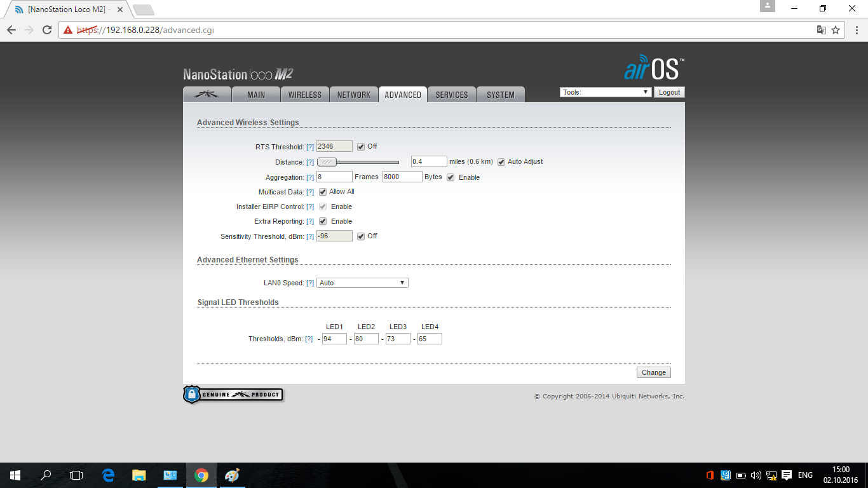Toggle Multicast Data Allow All checkbox
The width and height of the screenshot is (868, 488).
323,192
